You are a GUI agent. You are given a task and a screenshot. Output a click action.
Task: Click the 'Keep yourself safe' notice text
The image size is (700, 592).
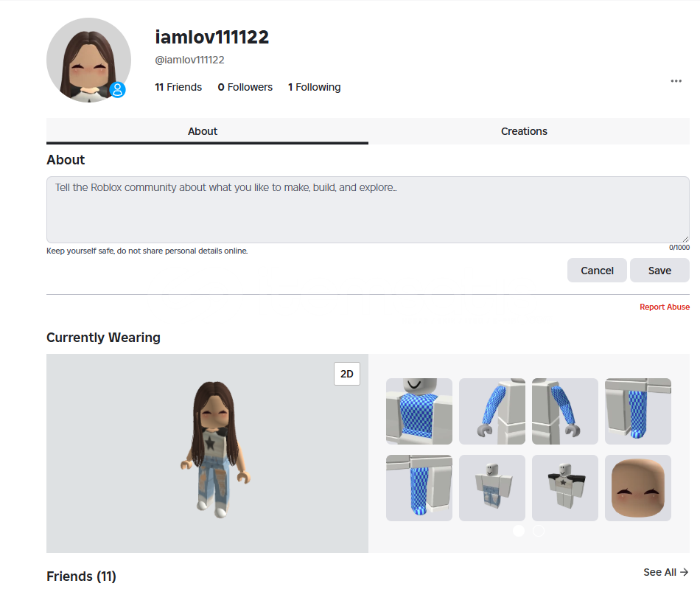pyautogui.click(x=147, y=251)
